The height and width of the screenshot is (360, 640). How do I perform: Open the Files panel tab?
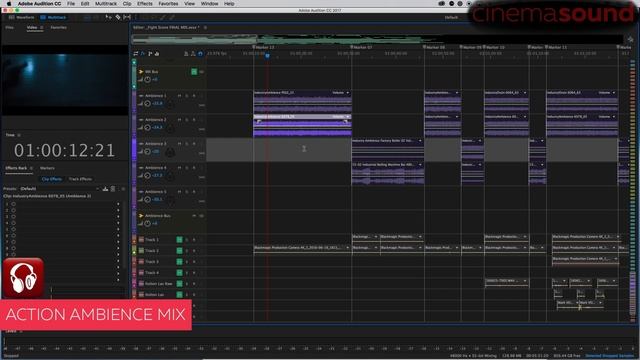click(x=9, y=27)
